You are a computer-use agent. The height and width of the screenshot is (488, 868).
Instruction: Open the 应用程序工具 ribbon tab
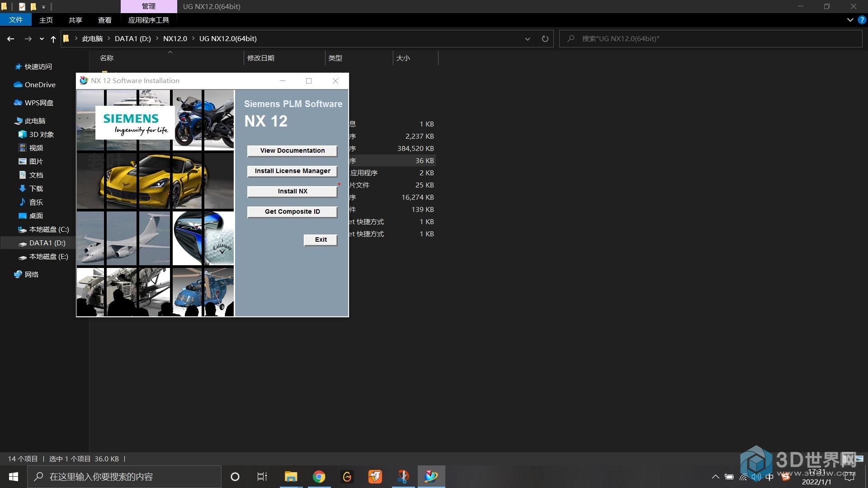(149, 20)
